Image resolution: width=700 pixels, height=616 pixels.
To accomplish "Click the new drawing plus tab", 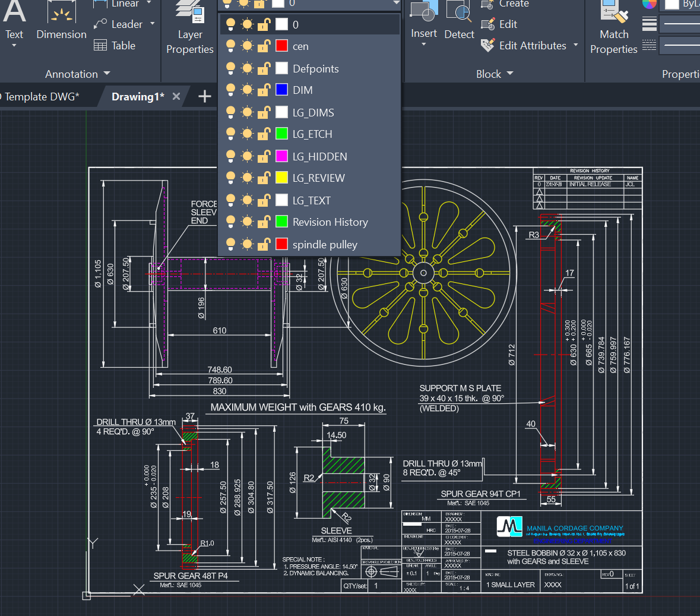I will (204, 96).
